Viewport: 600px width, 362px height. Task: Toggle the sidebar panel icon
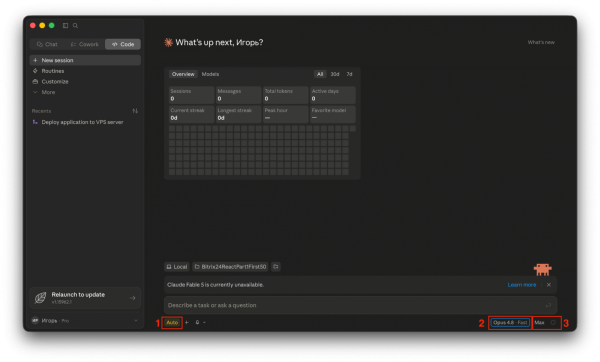(65, 26)
